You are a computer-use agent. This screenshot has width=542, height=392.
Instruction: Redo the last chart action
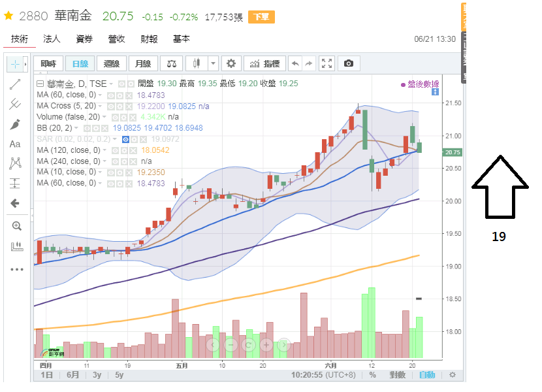pos(309,63)
